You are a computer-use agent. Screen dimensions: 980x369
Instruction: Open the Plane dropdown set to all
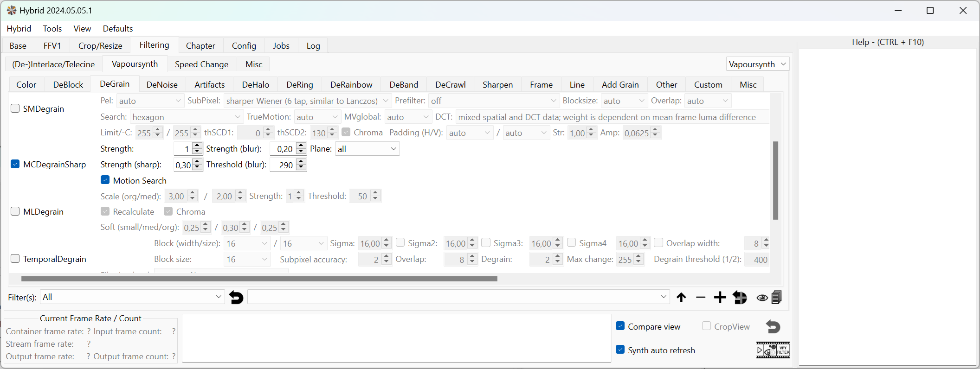tap(367, 149)
